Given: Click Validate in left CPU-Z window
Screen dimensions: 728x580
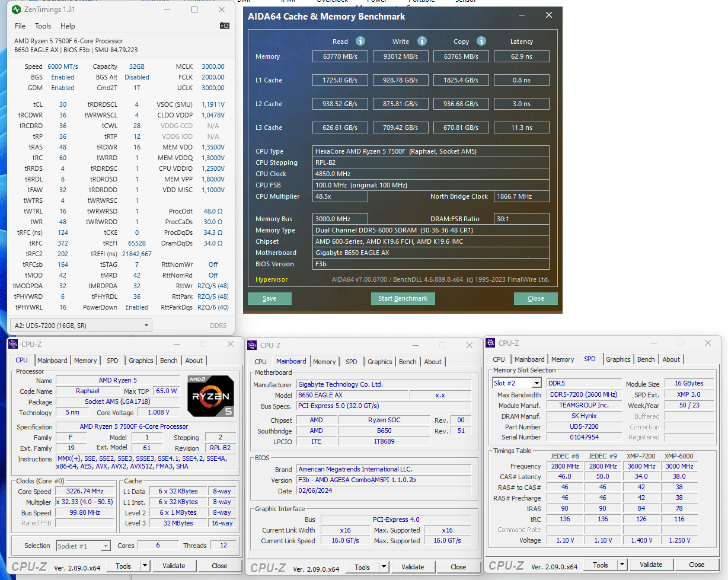Looking at the screenshot, I should pyautogui.click(x=174, y=566).
